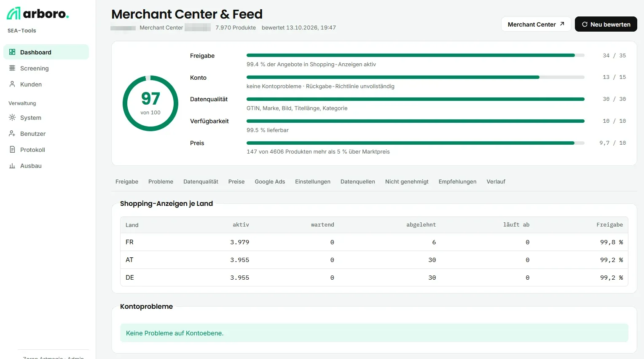This screenshot has height=359, width=644.
Task: Click the System gear icon
Action: point(12,118)
